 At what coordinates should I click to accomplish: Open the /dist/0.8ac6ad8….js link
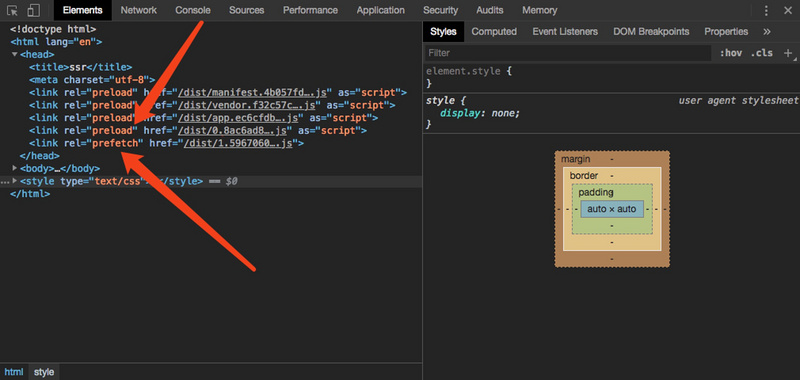tap(231, 131)
